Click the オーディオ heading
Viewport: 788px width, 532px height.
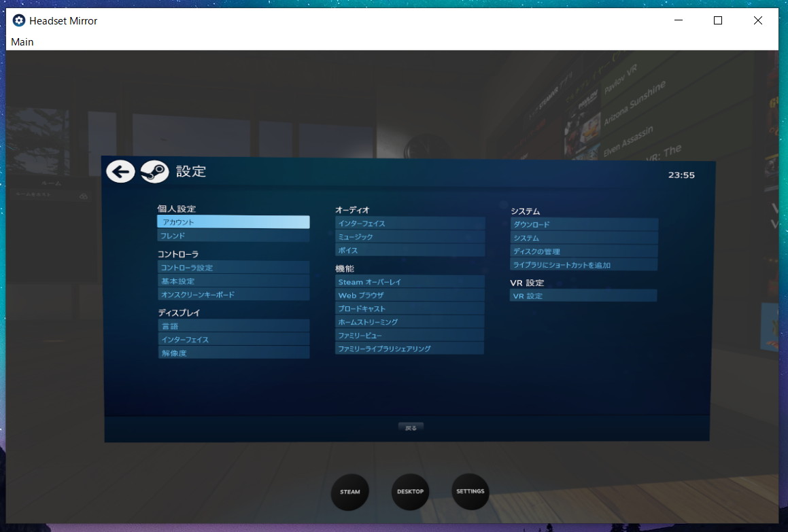352,210
